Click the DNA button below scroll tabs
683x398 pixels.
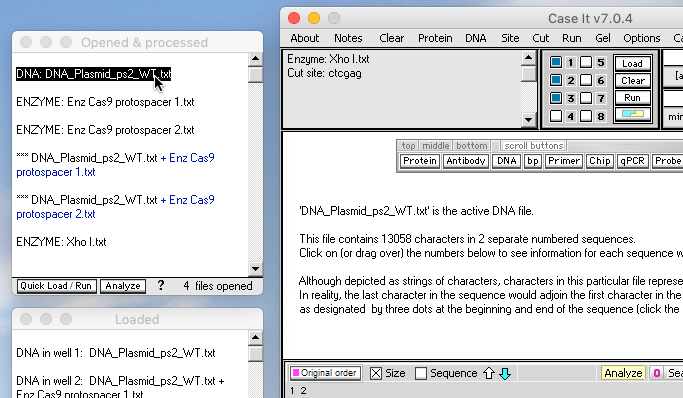tap(507, 161)
